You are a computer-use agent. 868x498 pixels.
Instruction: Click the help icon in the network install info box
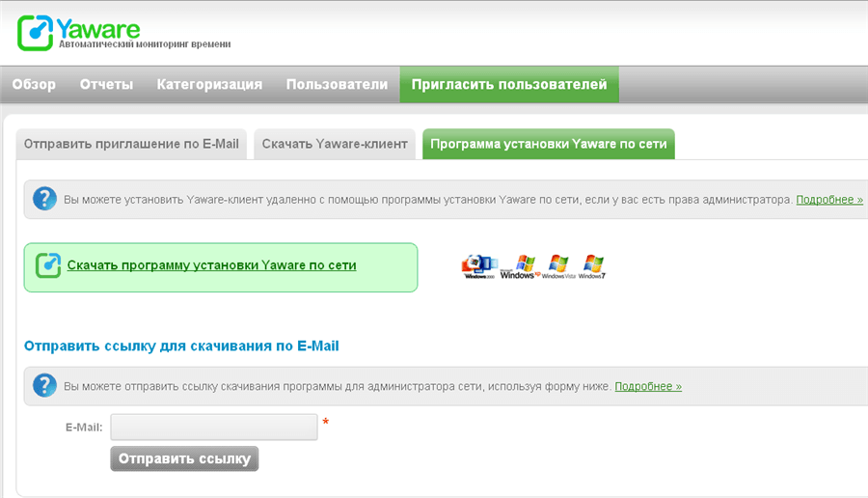(x=44, y=198)
